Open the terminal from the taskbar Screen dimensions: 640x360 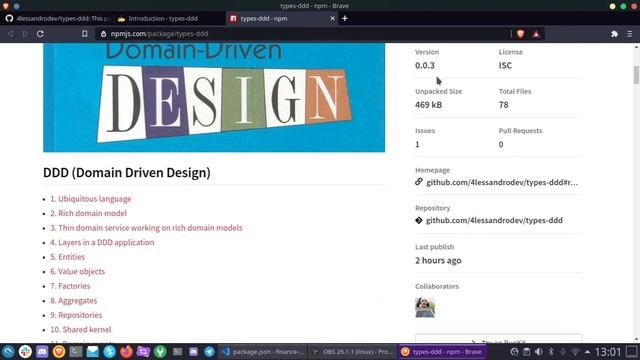tap(76, 351)
